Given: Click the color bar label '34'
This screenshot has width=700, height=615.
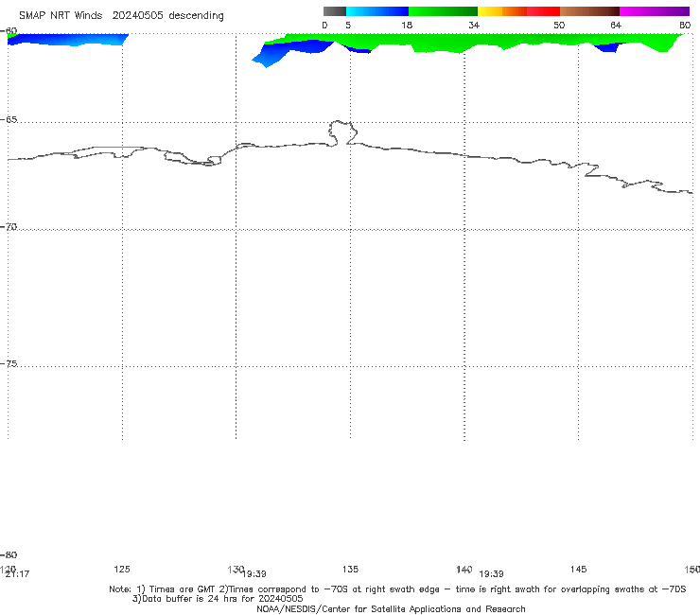Looking at the screenshot, I should pyautogui.click(x=474, y=25).
